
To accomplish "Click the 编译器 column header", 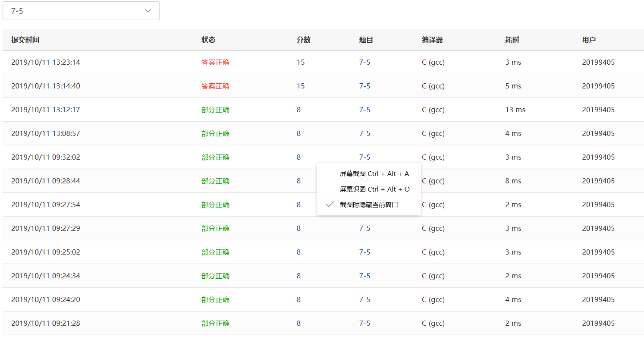I will coord(432,40).
